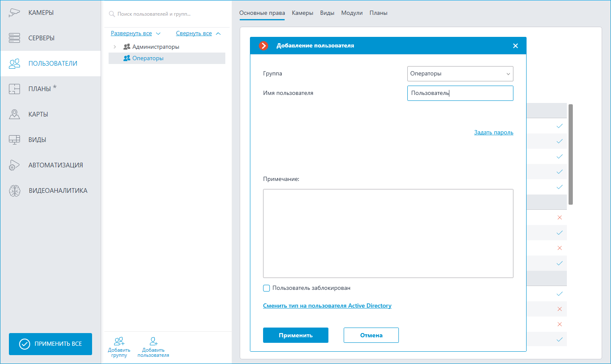
Task: Click the Отмена button
Action: (371, 335)
